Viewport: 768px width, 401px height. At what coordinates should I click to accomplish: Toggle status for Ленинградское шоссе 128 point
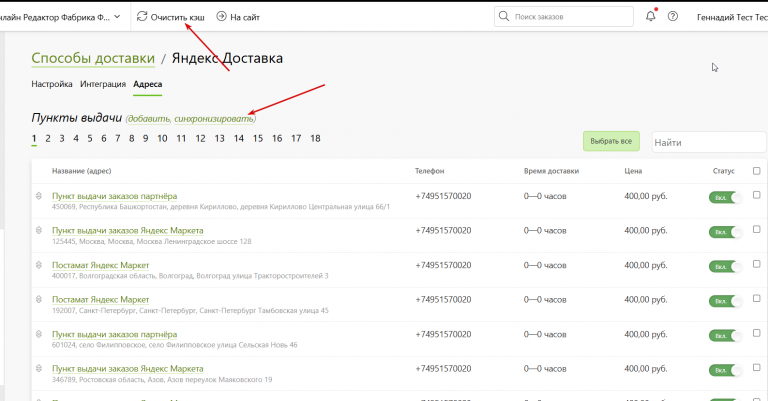pyautogui.click(x=725, y=232)
